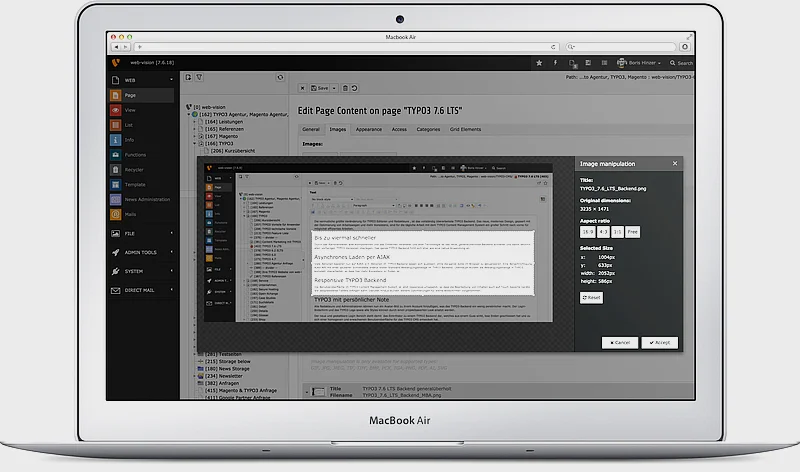Image resolution: width=800 pixels, height=472 pixels.
Task: Open the Boris Hinzer user menu
Action: point(639,63)
